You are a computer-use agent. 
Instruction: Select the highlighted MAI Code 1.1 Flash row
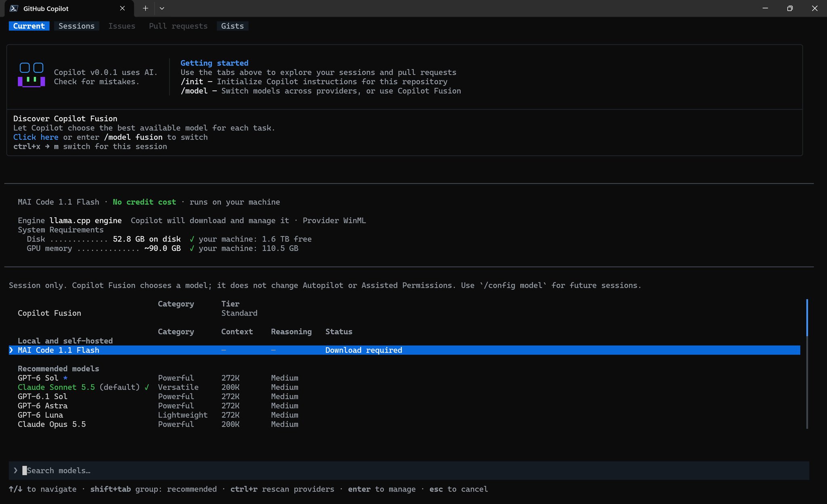405,350
